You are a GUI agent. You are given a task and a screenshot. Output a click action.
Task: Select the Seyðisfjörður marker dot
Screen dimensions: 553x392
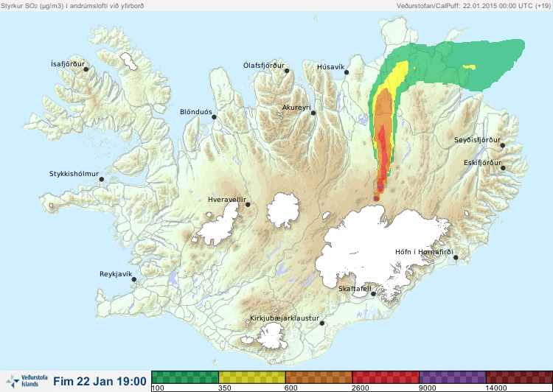pos(503,145)
